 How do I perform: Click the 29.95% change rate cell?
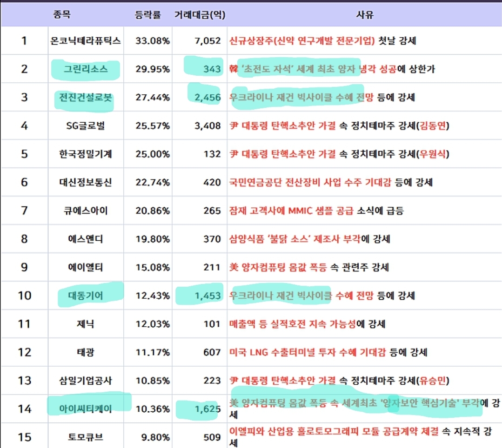pyautogui.click(x=153, y=69)
